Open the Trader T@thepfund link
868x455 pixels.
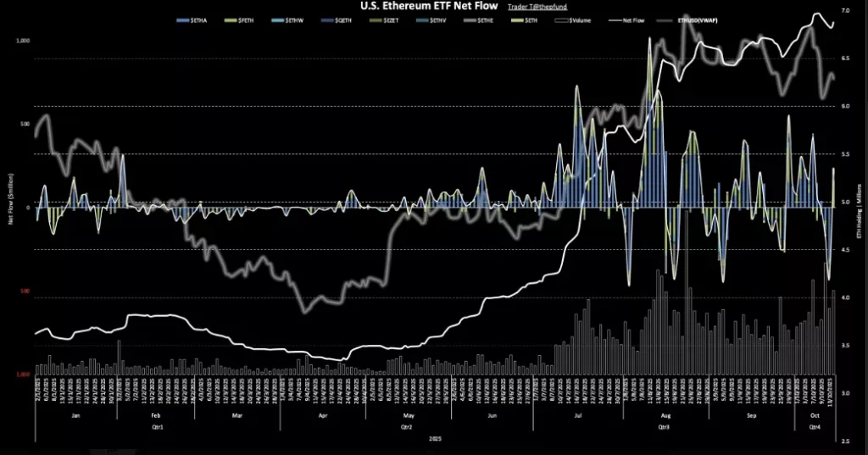[x=542, y=7]
